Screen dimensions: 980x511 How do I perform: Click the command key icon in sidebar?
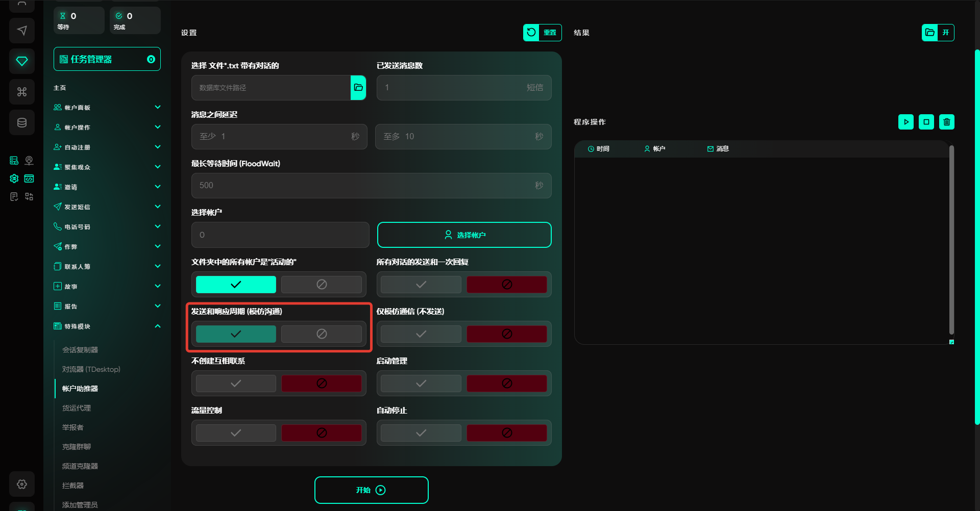tap(22, 92)
